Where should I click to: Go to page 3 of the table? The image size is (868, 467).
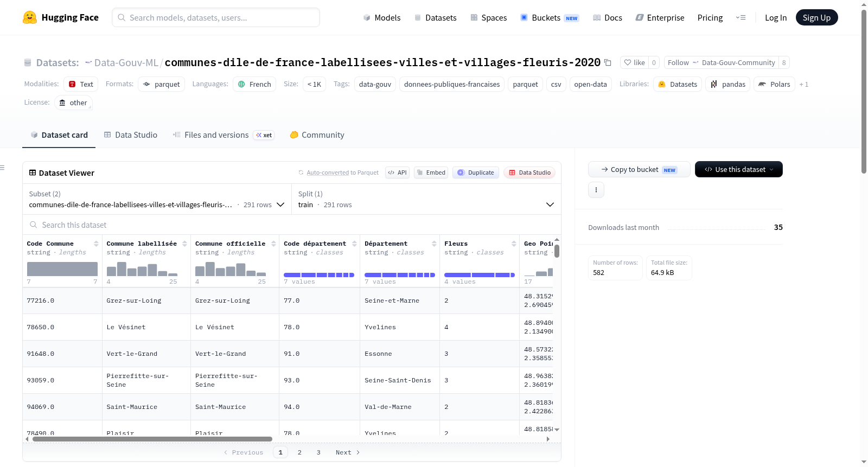point(318,452)
